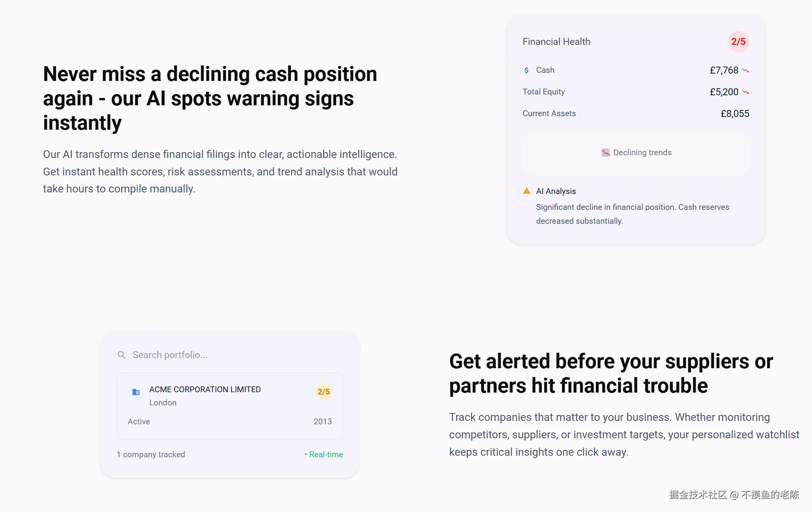Viewport: 812px width, 513px height.
Task: Open the ACME CORPORATION LIMITED company card
Action: click(x=230, y=406)
